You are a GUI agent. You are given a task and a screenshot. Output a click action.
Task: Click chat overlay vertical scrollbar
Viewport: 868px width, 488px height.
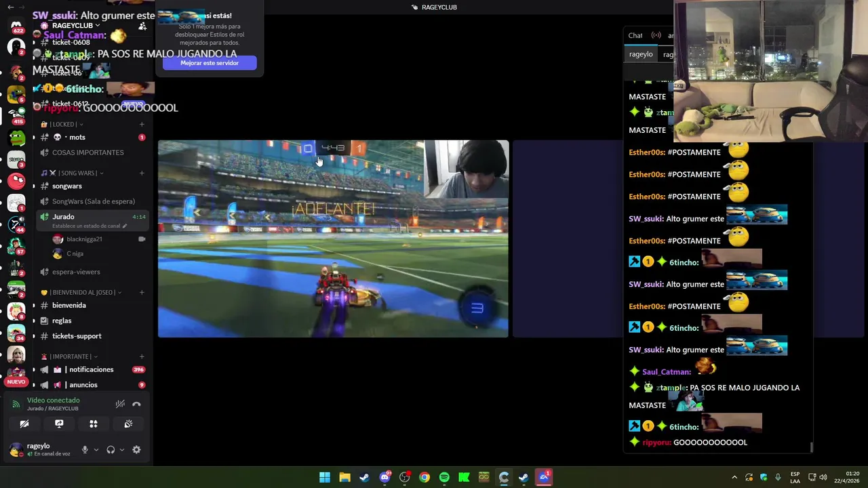(x=811, y=447)
